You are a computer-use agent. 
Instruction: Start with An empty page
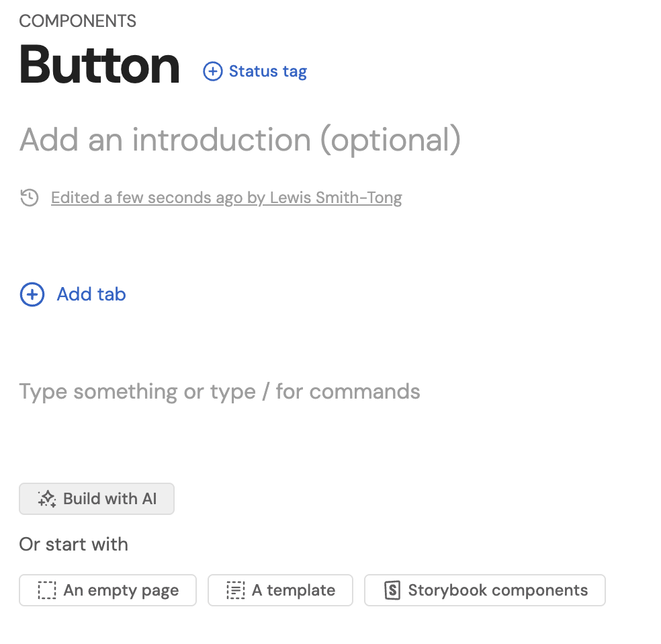click(x=121, y=590)
